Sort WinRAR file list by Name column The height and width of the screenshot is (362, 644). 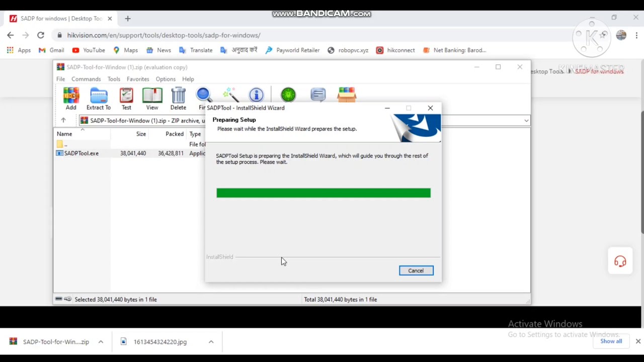click(x=64, y=134)
